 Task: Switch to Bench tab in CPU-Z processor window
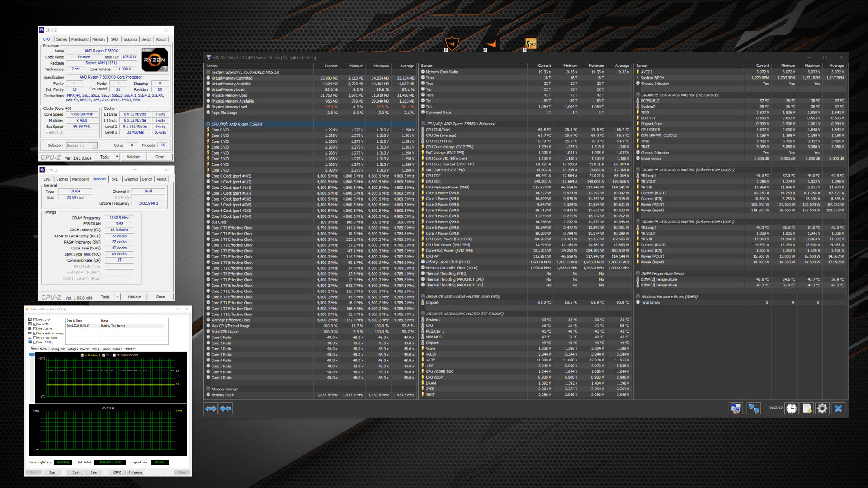click(x=146, y=39)
